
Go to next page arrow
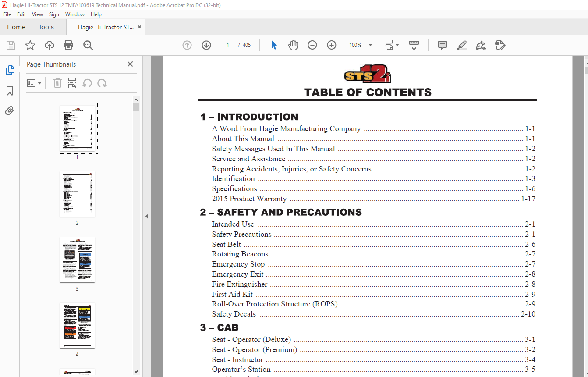click(206, 45)
